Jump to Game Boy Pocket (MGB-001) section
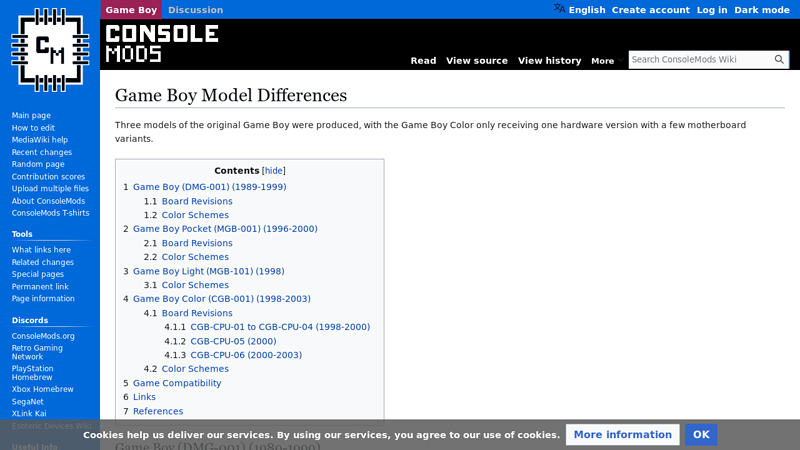Image resolution: width=800 pixels, height=450 pixels. pyautogui.click(x=225, y=229)
